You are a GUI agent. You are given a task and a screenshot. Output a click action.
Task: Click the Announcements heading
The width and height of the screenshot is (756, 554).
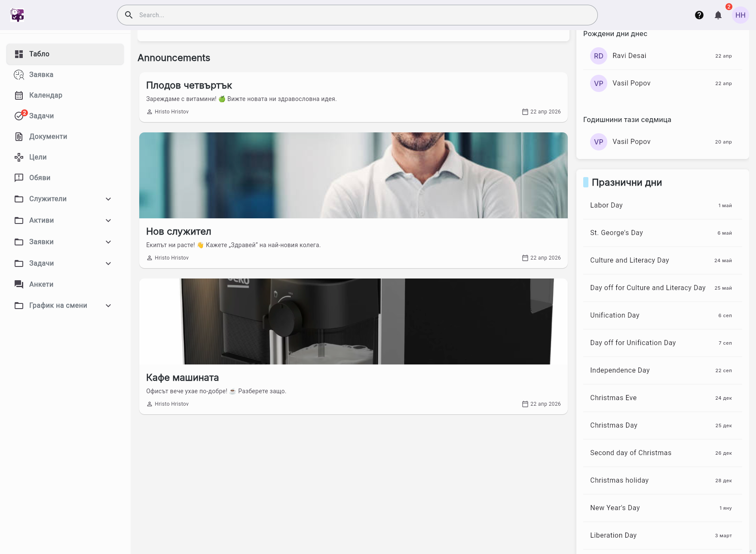(174, 58)
